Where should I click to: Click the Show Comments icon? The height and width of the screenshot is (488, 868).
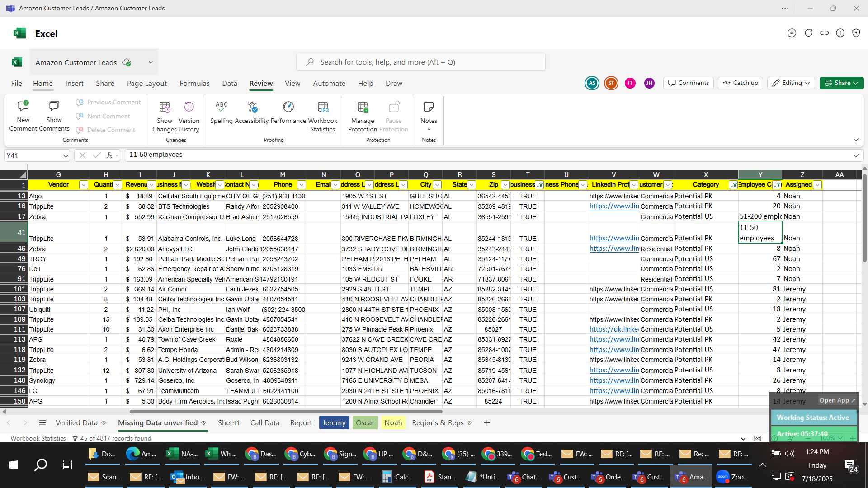(x=54, y=107)
